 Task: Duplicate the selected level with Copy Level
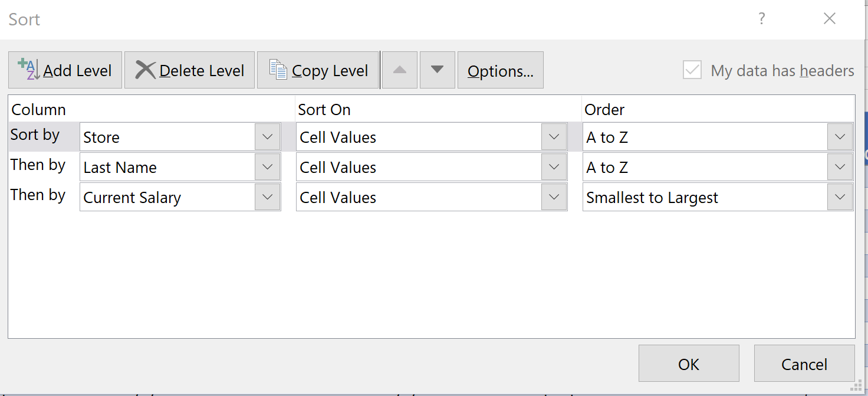(x=318, y=70)
